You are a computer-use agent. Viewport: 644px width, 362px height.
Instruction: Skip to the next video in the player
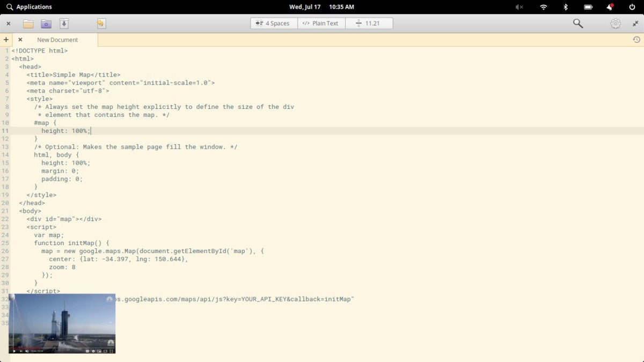[21, 351]
